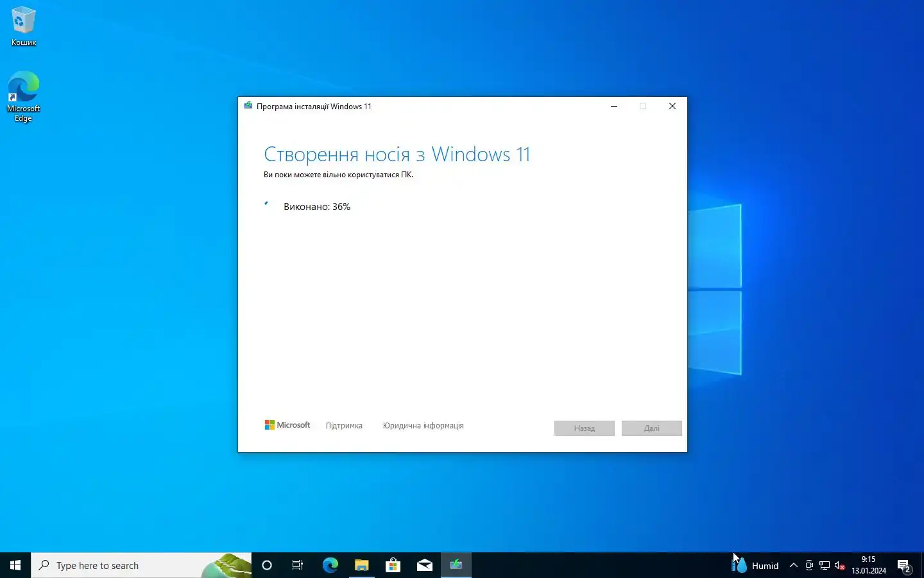Open the Recycle Bin (Кошик) desktop icon
Image resolution: width=924 pixels, height=578 pixels.
click(x=24, y=26)
